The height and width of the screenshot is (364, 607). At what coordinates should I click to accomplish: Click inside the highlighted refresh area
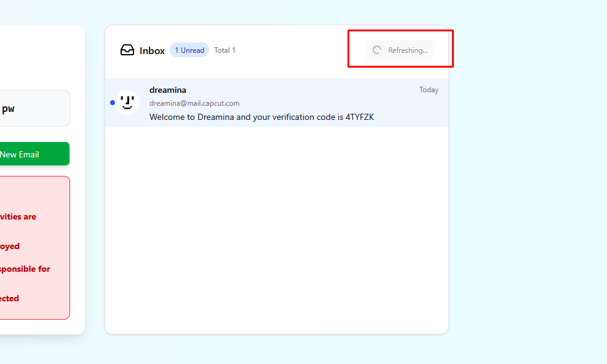[400, 50]
